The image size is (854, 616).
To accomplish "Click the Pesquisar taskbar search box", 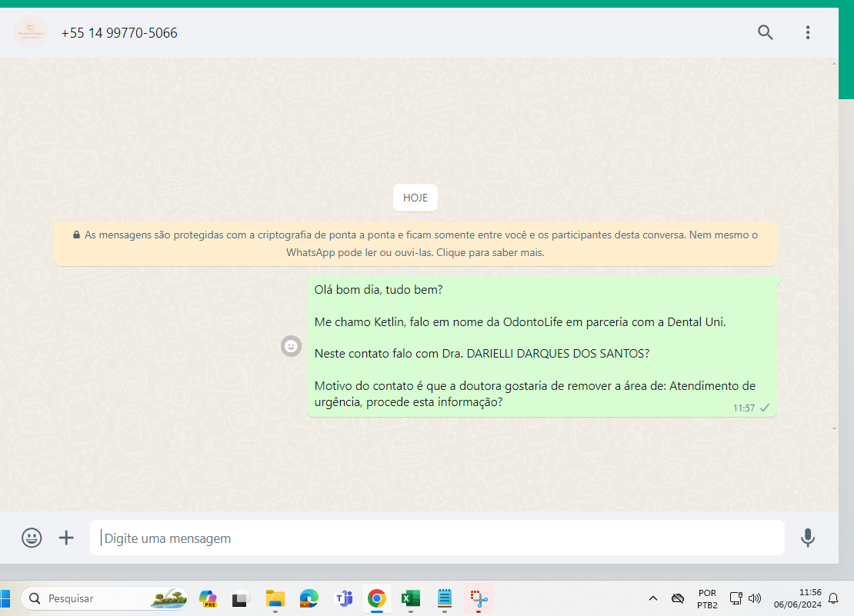I will click(x=105, y=598).
